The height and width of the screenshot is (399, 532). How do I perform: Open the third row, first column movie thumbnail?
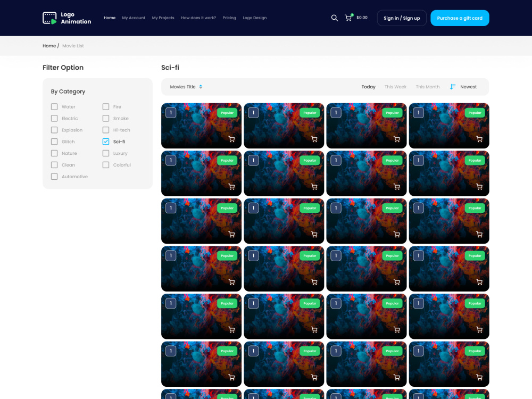point(201,221)
